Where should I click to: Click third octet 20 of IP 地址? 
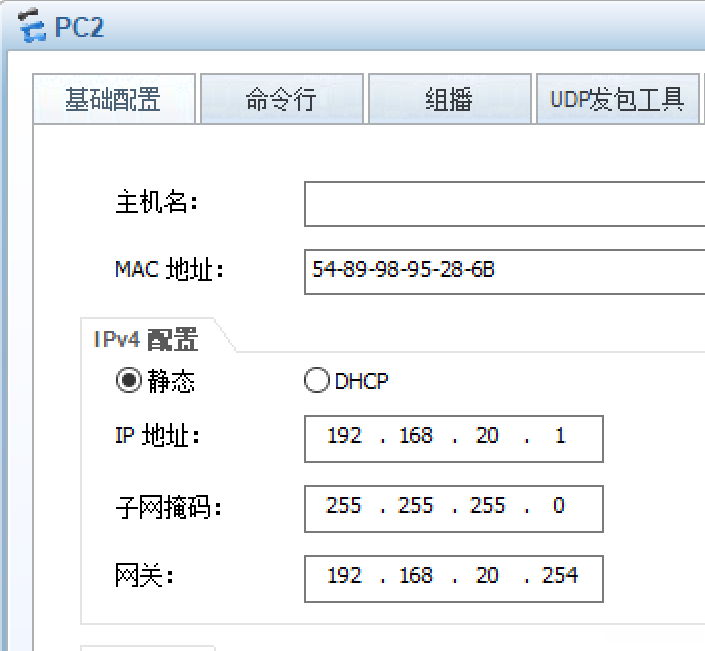coord(487,436)
